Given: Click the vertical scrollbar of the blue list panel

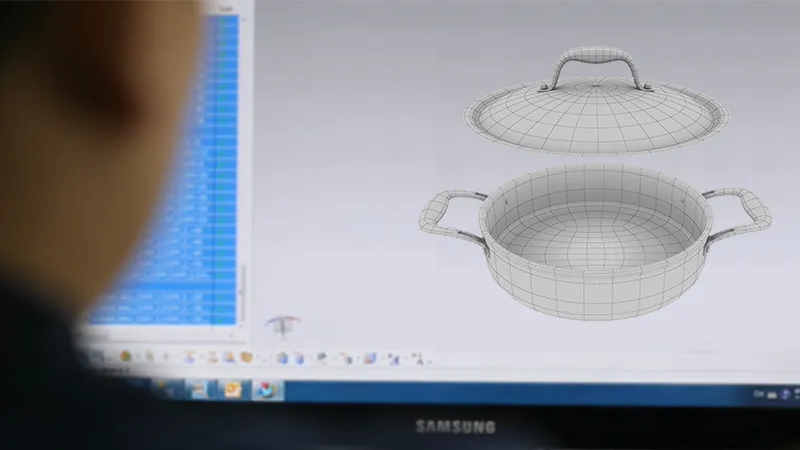Looking at the screenshot, I should pos(243,173).
